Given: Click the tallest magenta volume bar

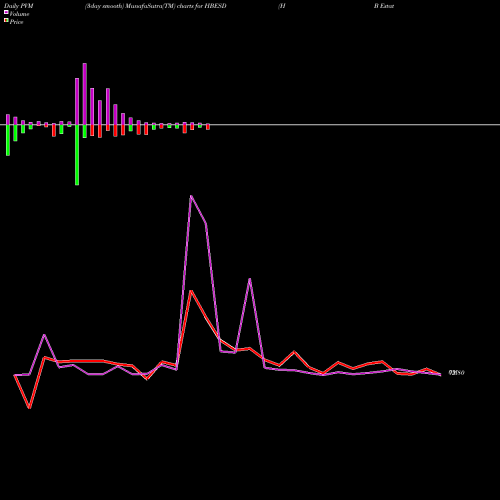Looking at the screenshot, I should pyautogui.click(x=85, y=94).
